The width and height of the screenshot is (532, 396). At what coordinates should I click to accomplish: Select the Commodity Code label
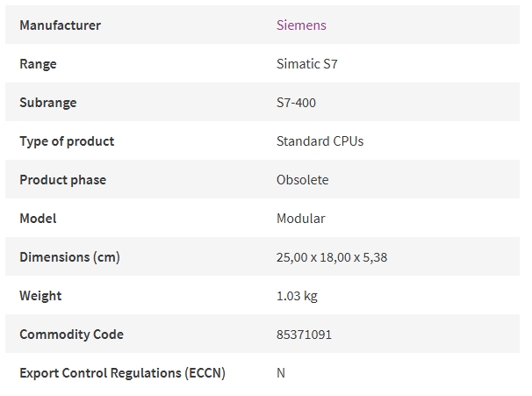72,335
